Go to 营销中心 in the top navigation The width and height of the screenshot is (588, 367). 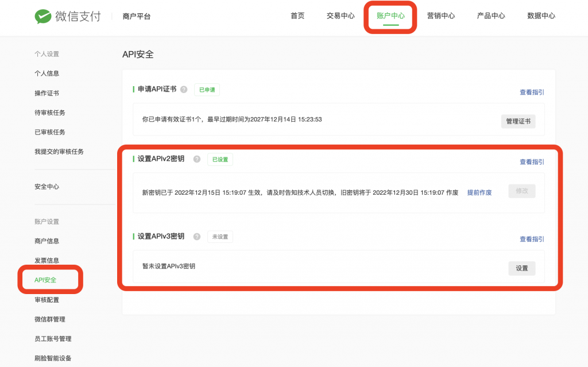440,16
